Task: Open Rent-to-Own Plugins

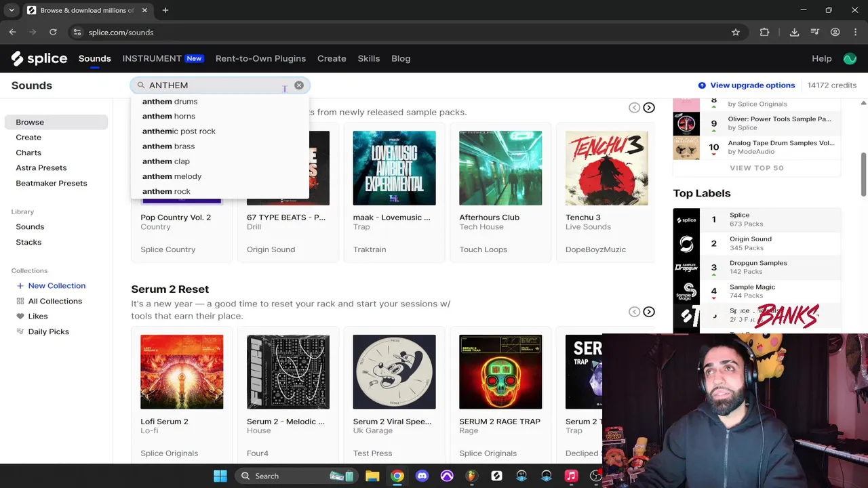Action: click(260, 58)
